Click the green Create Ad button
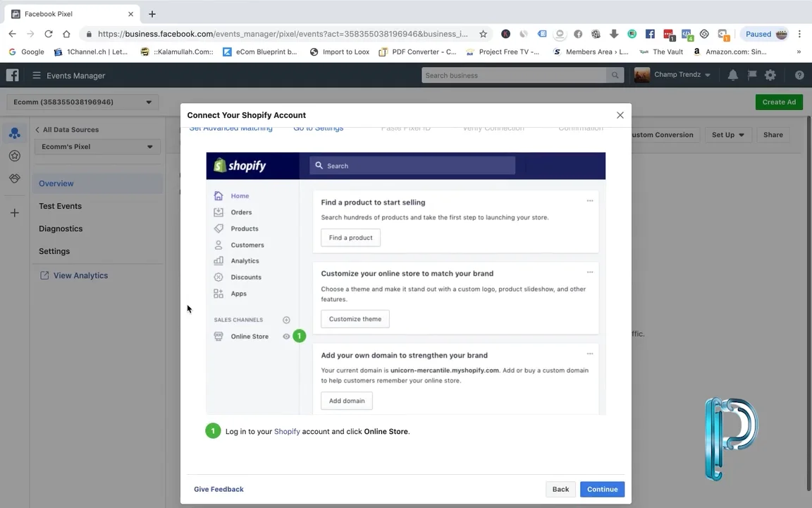Screen dimensions: 812x508 [x=779, y=102]
